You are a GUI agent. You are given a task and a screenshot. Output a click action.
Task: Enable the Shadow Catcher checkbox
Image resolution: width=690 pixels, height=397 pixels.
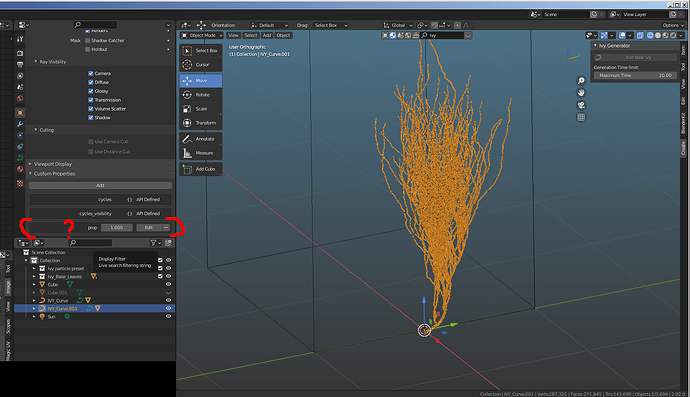pos(87,40)
